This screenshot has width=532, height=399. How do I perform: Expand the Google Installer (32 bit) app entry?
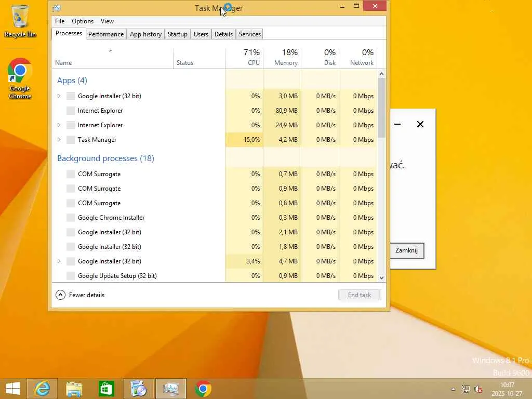point(59,96)
